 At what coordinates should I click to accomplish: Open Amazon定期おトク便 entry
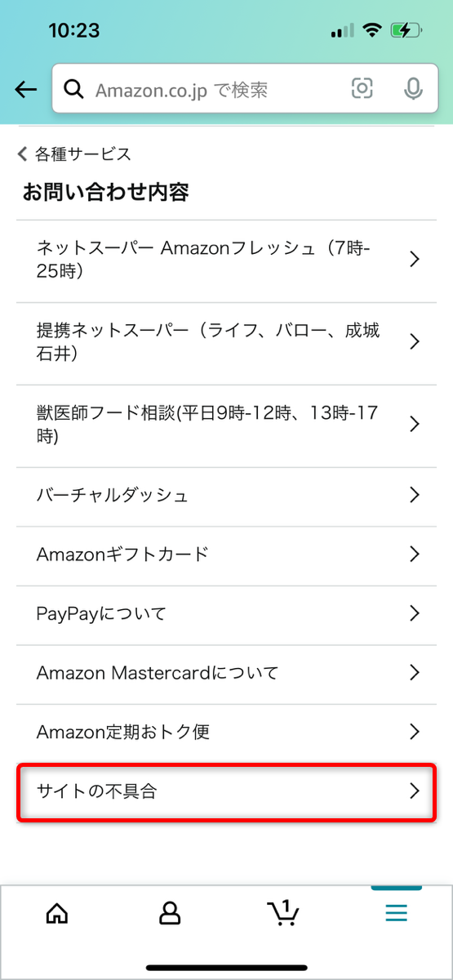click(x=227, y=732)
